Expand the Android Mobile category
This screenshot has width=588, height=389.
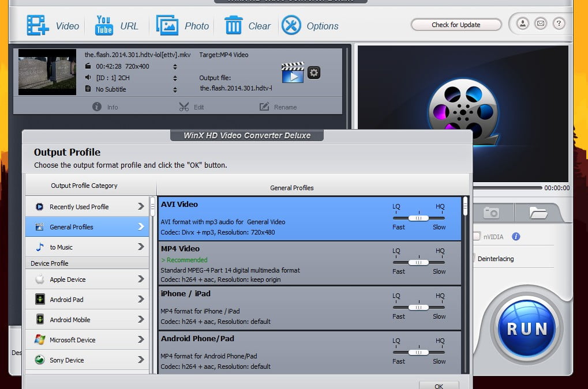coord(87,319)
